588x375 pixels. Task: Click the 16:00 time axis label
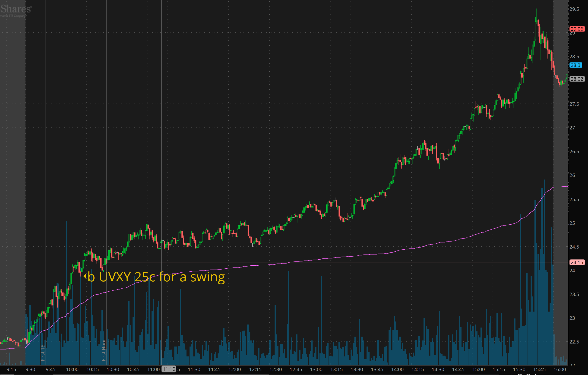[x=560, y=369]
